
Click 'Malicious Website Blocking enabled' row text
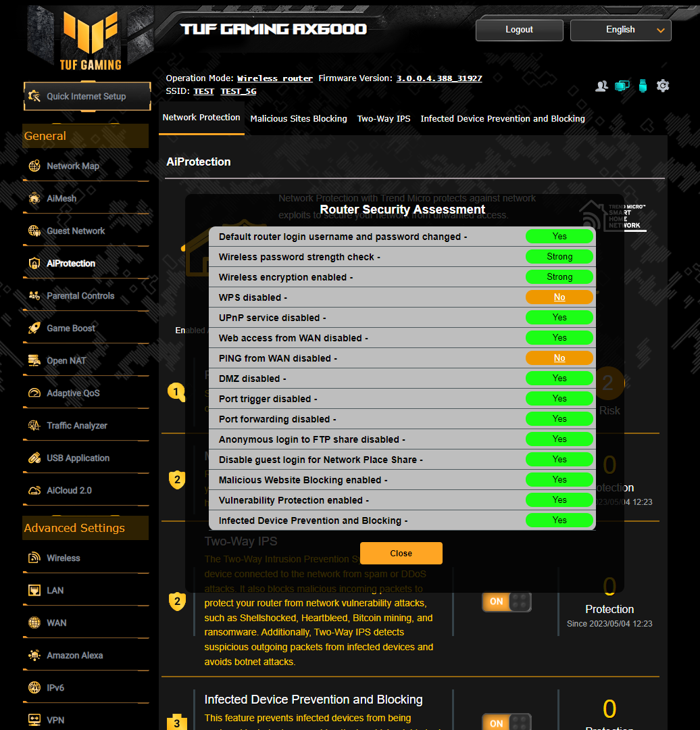[303, 480]
